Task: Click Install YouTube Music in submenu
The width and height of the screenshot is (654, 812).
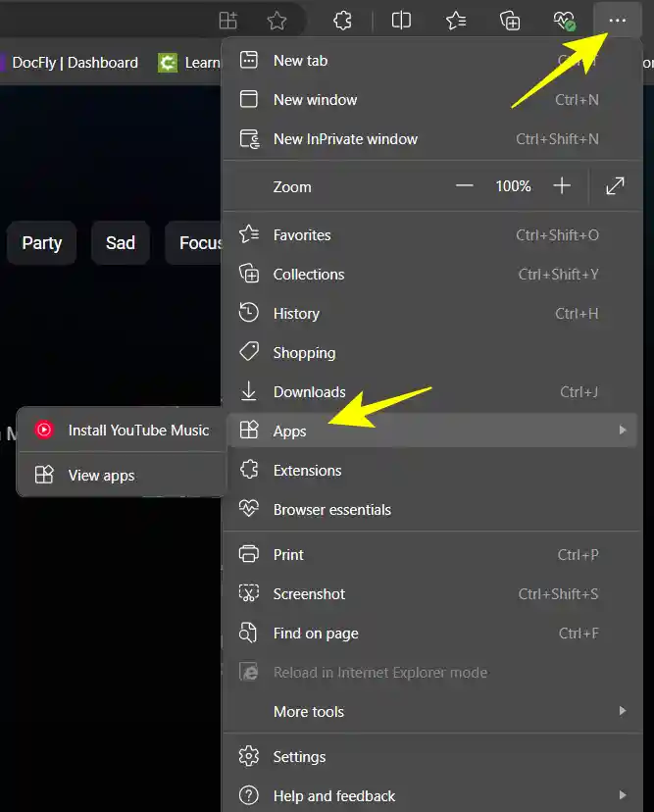Action: [x=123, y=430]
